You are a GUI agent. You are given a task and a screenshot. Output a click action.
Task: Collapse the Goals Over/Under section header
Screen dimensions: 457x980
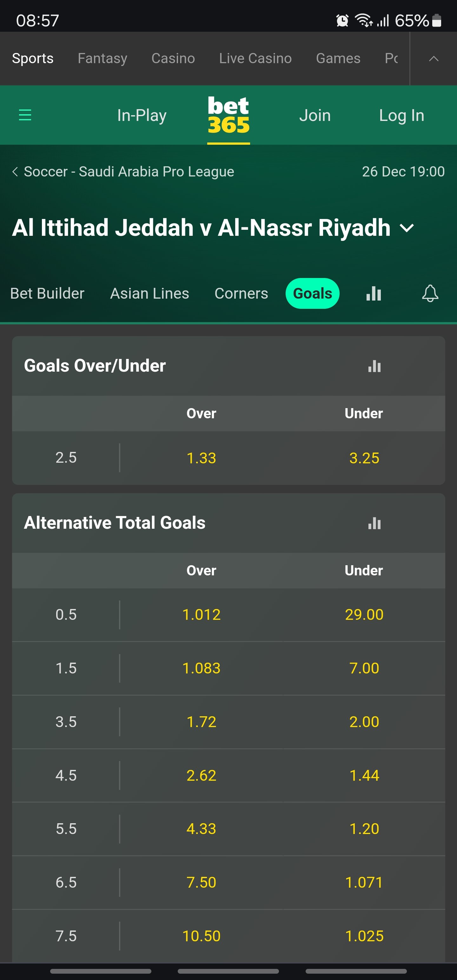tap(228, 366)
